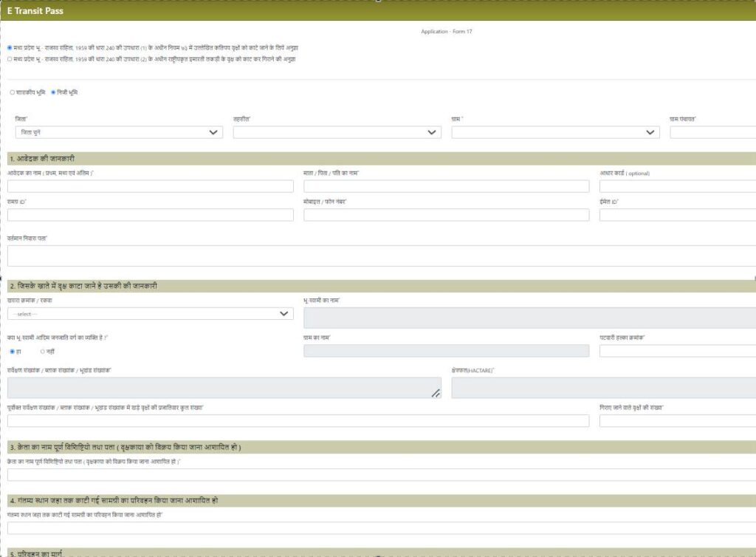The image size is (756, 557).
Task: Open the जिला चुनें district dropdown
Action: coord(119,132)
